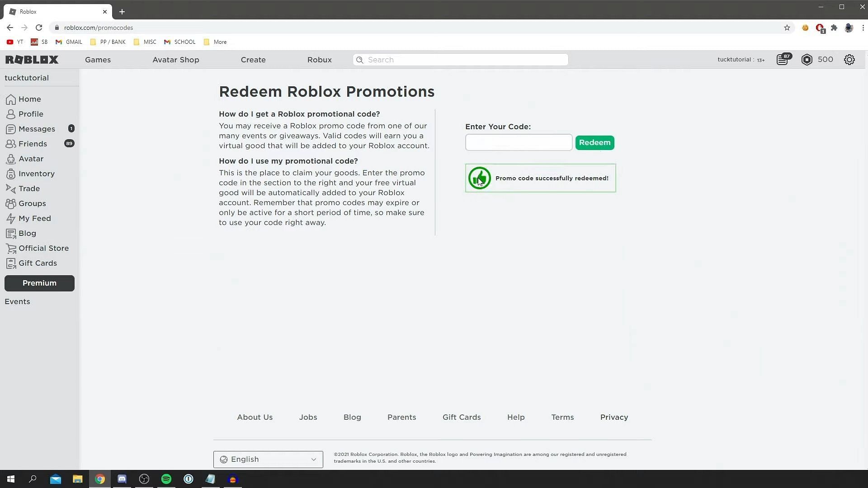Expand the Create navigation item
The image size is (868, 488).
tap(253, 59)
